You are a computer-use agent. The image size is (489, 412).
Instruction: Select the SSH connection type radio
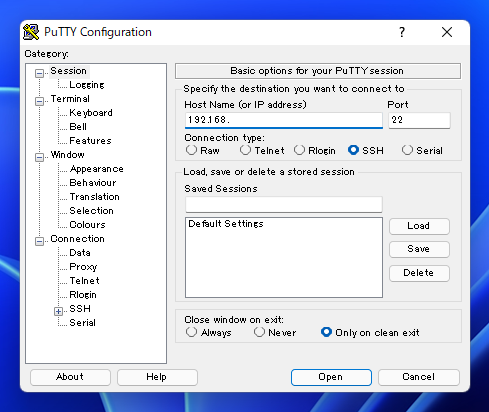353,150
